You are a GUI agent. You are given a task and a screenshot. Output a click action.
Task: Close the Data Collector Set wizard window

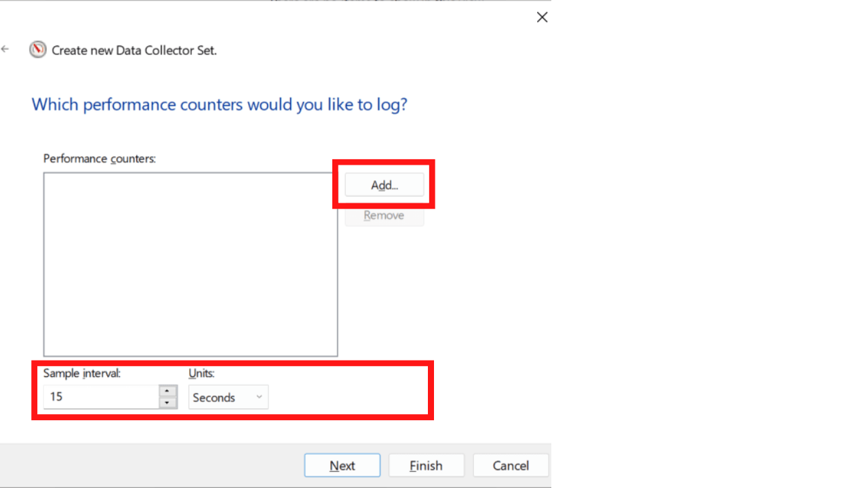coord(542,18)
